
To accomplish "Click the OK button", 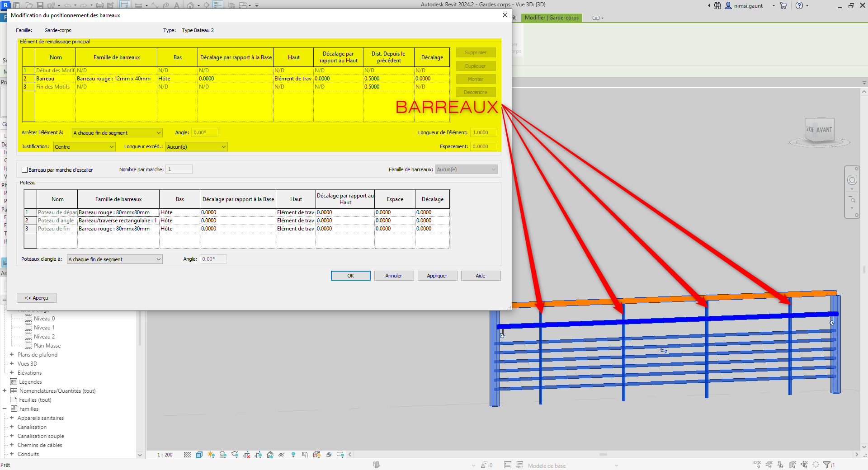I will pos(350,276).
